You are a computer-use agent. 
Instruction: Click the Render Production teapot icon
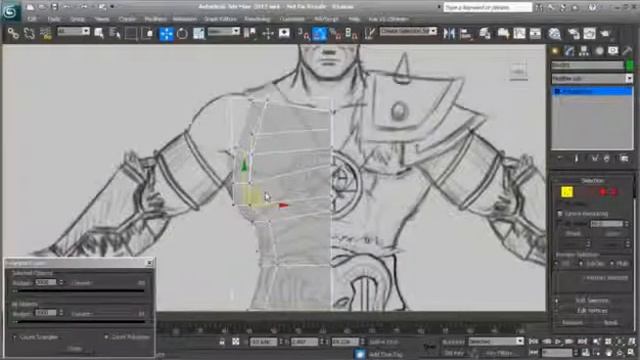pyautogui.click(x=605, y=33)
